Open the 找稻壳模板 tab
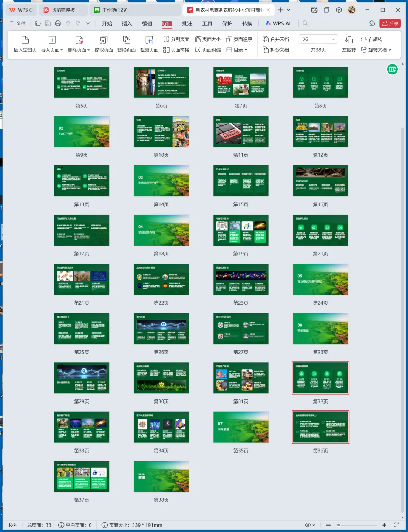 coord(63,10)
